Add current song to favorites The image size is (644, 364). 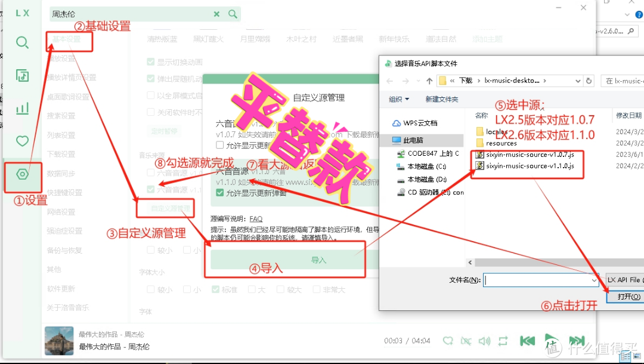coord(448,341)
